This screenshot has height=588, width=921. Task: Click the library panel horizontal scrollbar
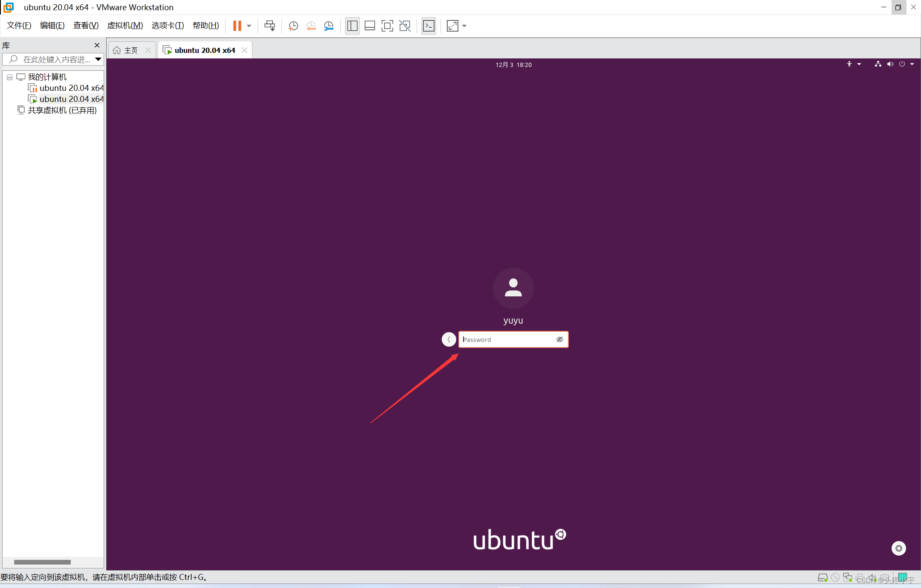tap(42, 562)
